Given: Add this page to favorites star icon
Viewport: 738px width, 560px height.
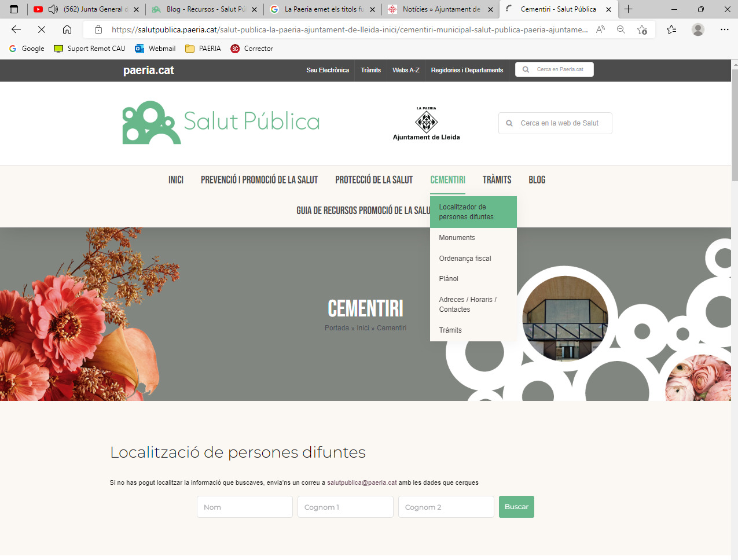Looking at the screenshot, I should click(x=642, y=30).
